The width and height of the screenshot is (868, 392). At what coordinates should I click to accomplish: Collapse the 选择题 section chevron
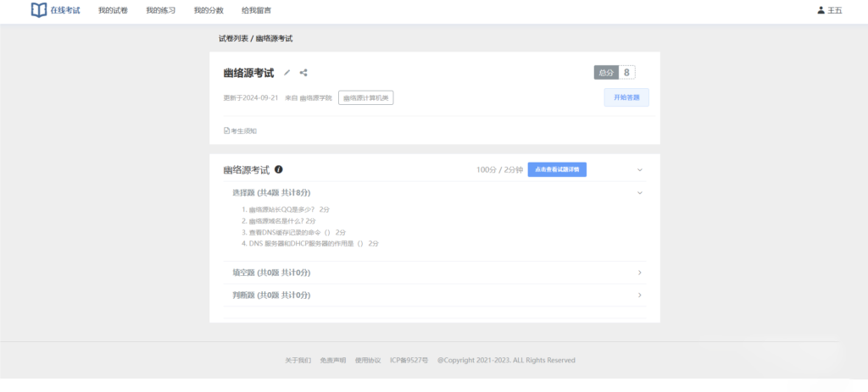[x=640, y=192]
